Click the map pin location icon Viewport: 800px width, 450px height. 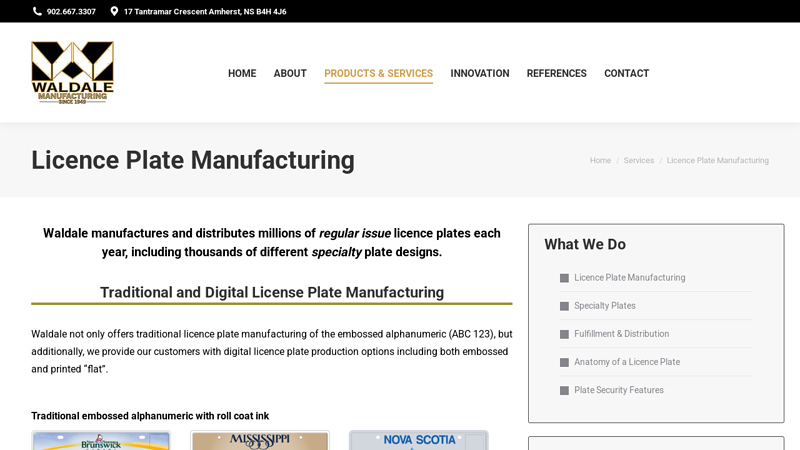(114, 11)
